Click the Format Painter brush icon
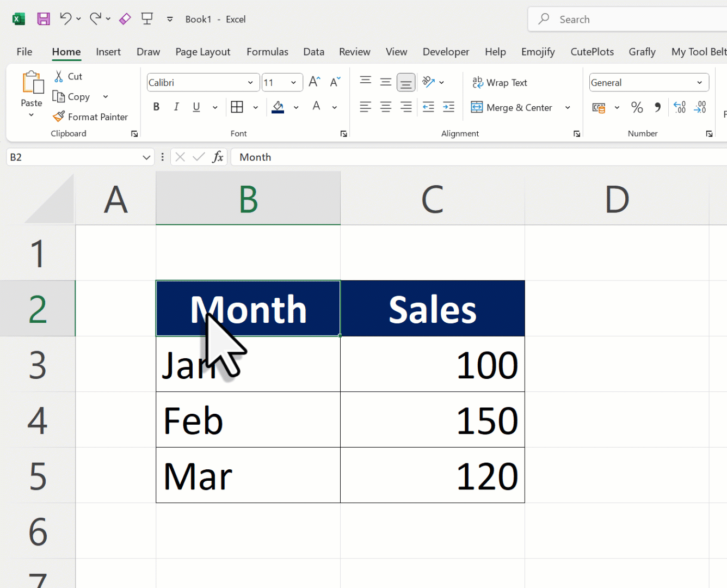727x588 pixels. 59,117
